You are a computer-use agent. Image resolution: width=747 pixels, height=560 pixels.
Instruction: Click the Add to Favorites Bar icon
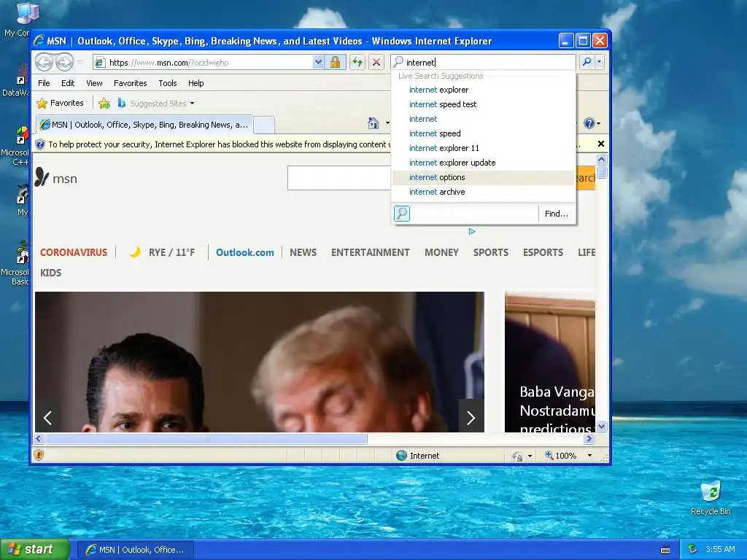pos(104,103)
